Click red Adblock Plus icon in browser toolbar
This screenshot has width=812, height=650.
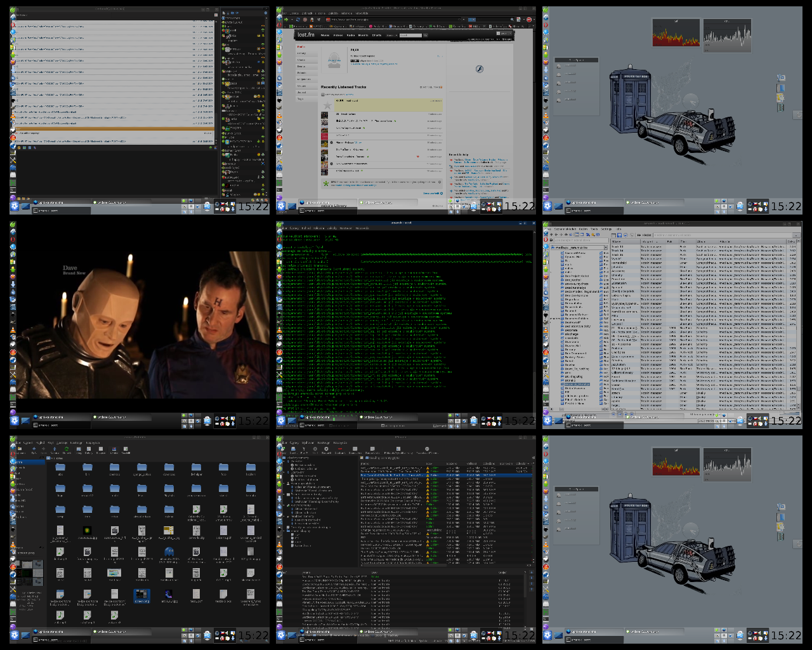529,20
